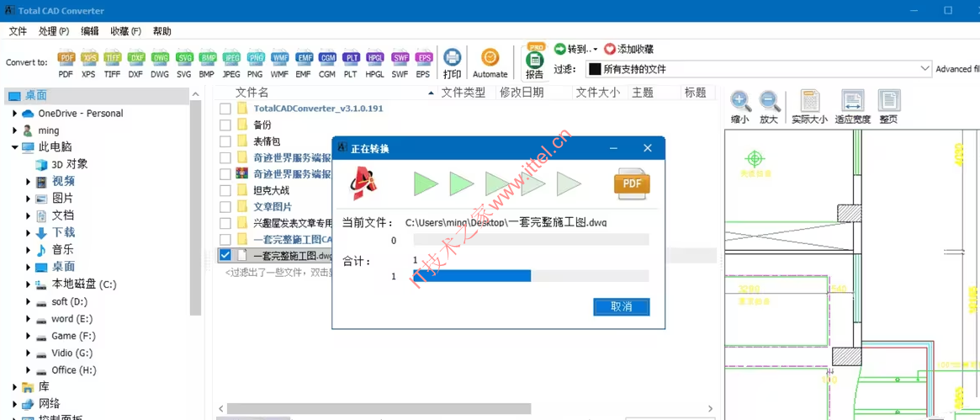Expand the OneDrive - Personal node
This screenshot has height=420, width=980.
click(14, 114)
